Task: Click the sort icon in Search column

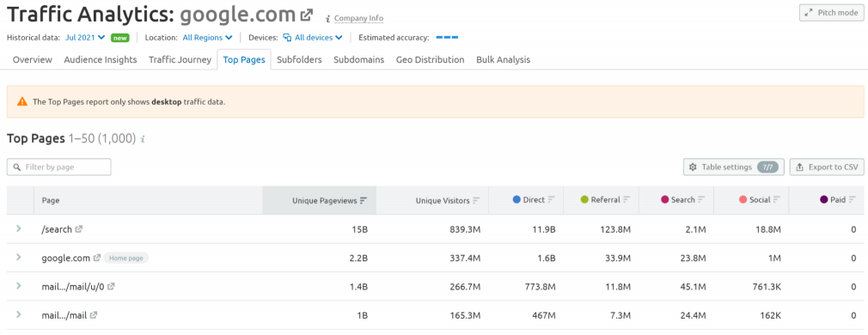Action: 701,200
